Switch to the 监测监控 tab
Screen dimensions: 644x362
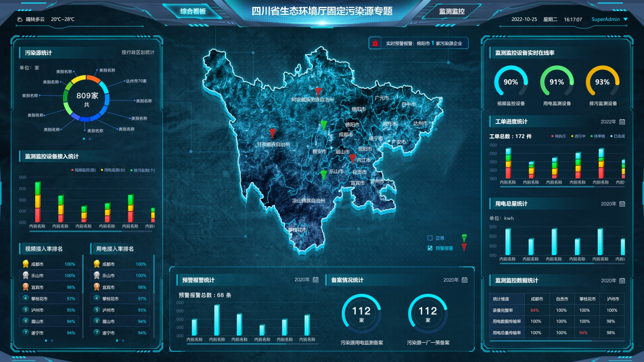click(x=452, y=11)
